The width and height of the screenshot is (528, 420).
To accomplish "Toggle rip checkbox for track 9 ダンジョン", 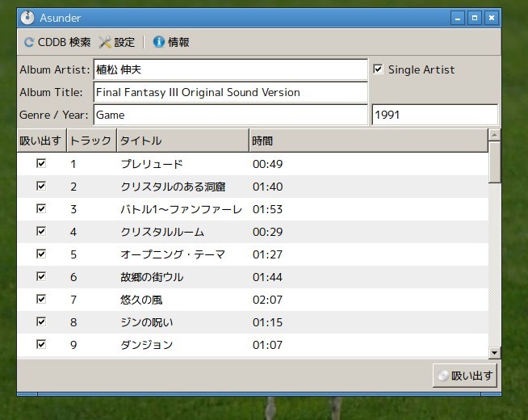I will pyautogui.click(x=41, y=344).
